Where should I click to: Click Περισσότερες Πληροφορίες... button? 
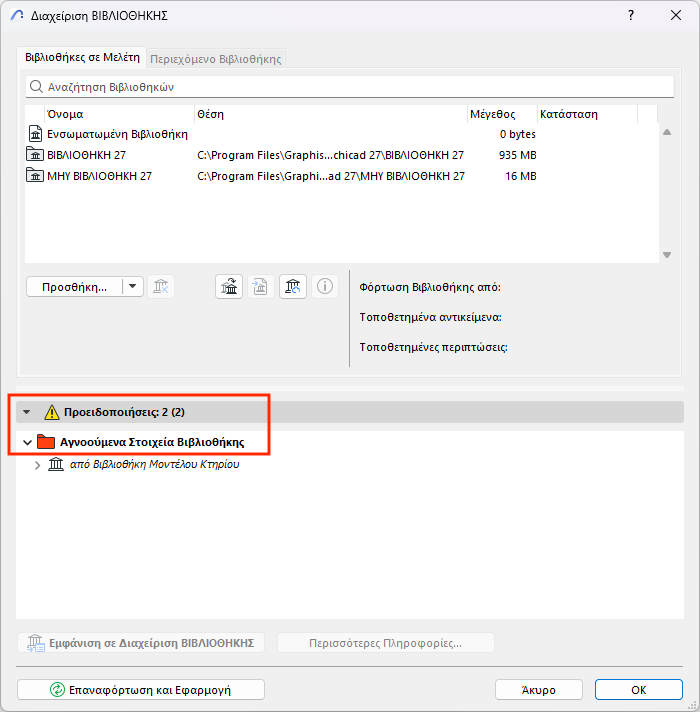(x=385, y=643)
